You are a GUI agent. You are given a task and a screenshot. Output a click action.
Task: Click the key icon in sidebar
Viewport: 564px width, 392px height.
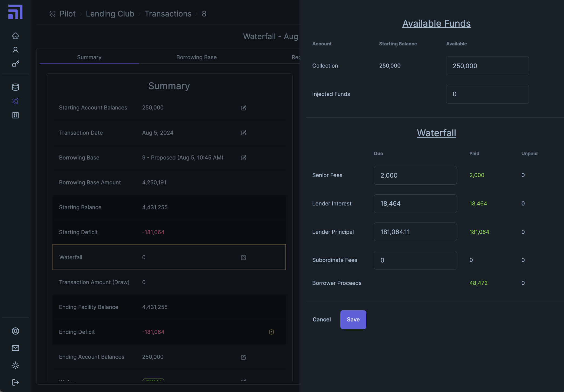coord(15,64)
